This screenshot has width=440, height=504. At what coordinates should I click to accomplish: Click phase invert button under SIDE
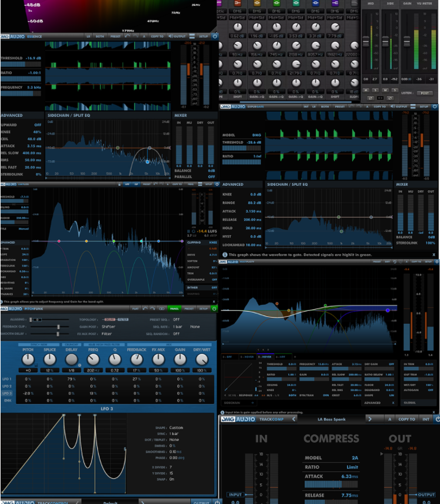tap(390, 98)
